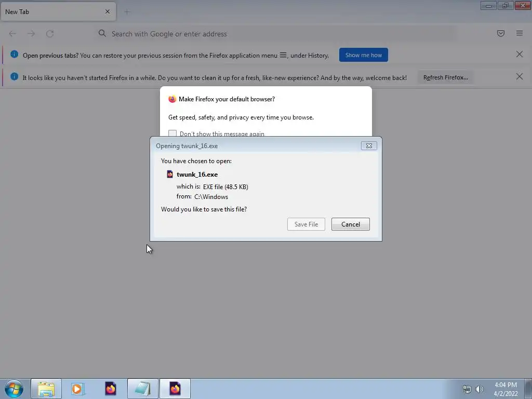The image size is (532, 399).
Task: Click the Show desktop strip on the taskbar
Action: click(x=528, y=389)
